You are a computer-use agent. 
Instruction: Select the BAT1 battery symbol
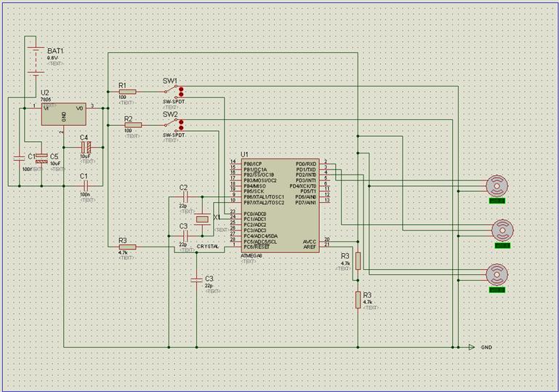coord(36,60)
